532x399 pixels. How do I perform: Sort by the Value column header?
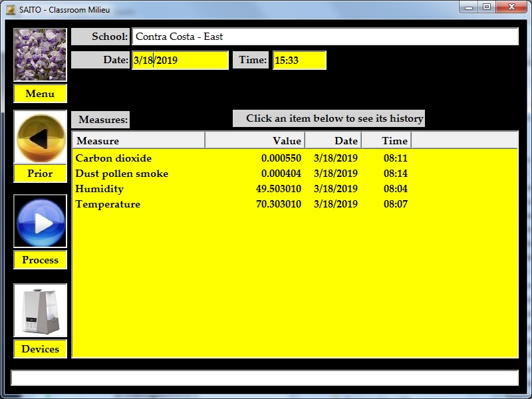[x=255, y=140]
